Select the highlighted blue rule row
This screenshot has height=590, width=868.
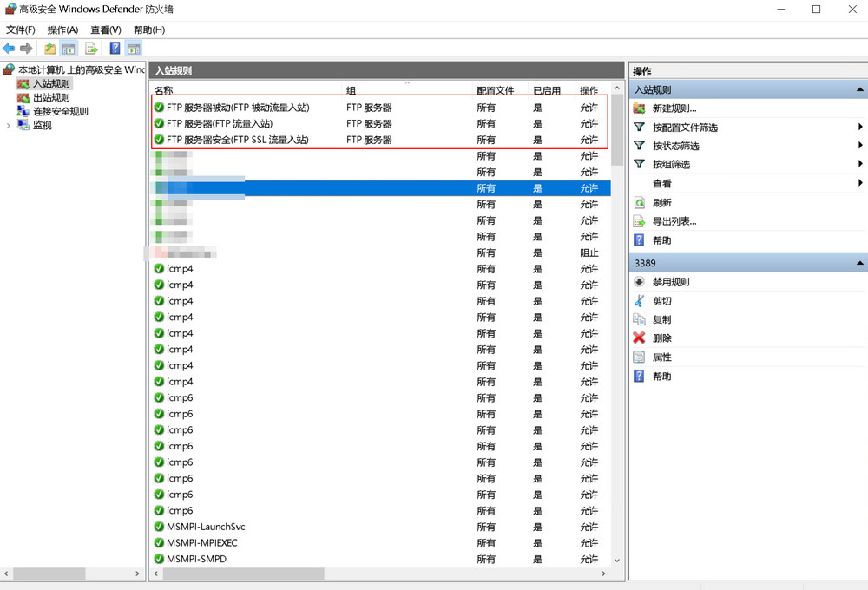point(381,188)
